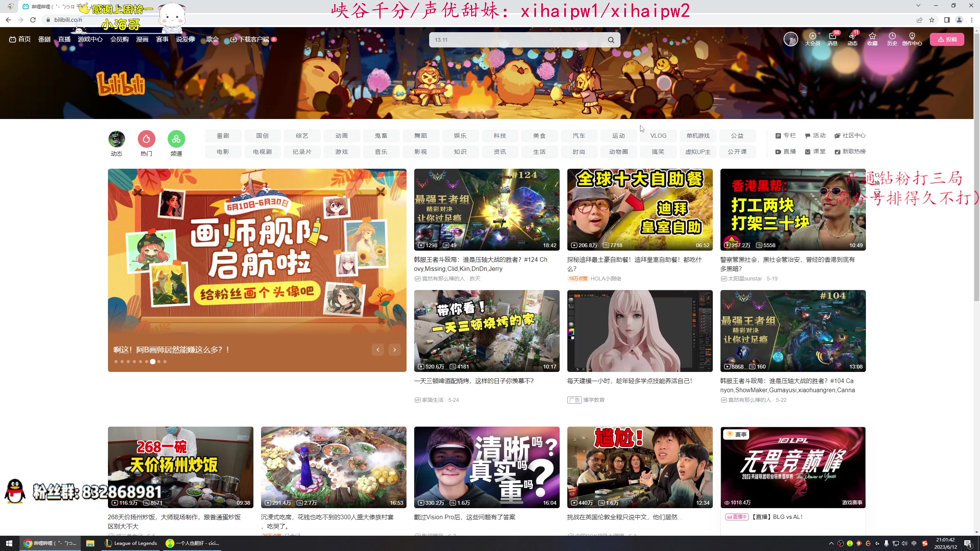Open the 会员购 nav item
The height and width of the screenshot is (551, 980).
tap(119, 39)
